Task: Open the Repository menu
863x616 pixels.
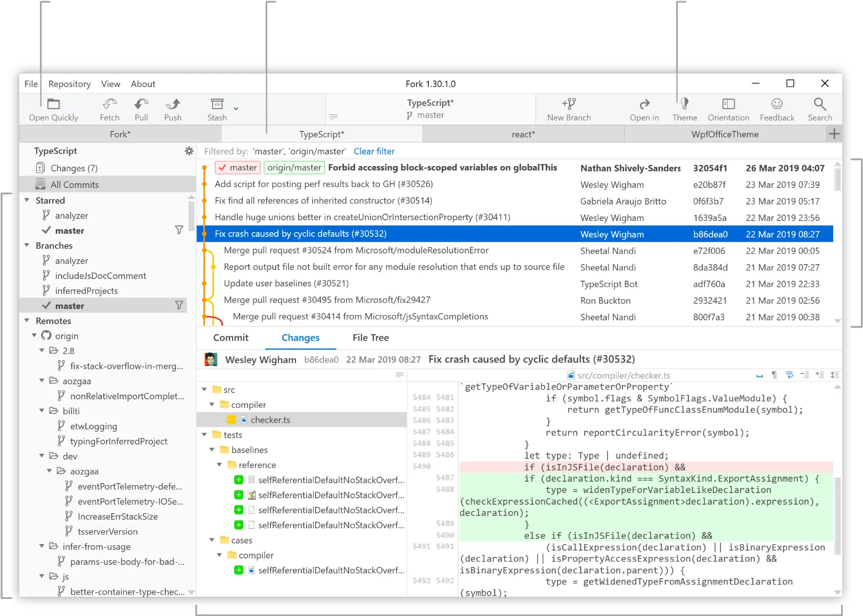Action: [x=69, y=84]
